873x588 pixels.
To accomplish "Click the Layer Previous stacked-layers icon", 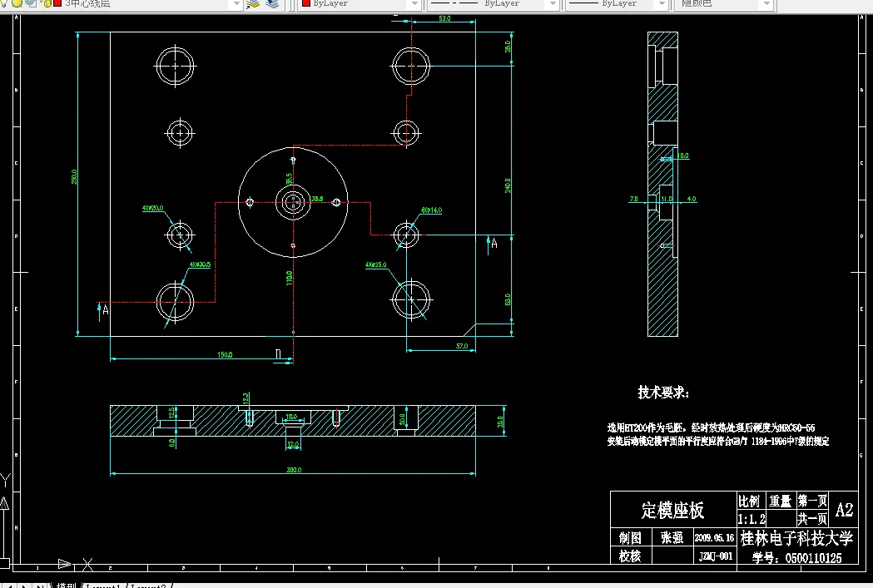I will tap(272, 4).
